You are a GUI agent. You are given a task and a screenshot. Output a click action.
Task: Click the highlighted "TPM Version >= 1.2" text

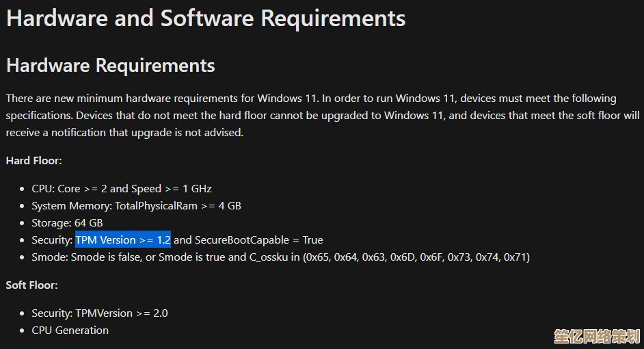[x=123, y=240]
